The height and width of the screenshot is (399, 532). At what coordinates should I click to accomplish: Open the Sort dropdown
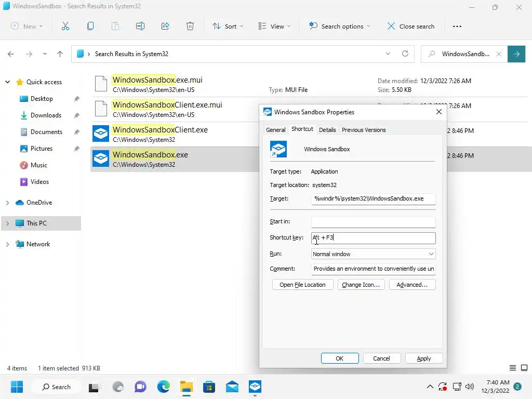click(228, 26)
